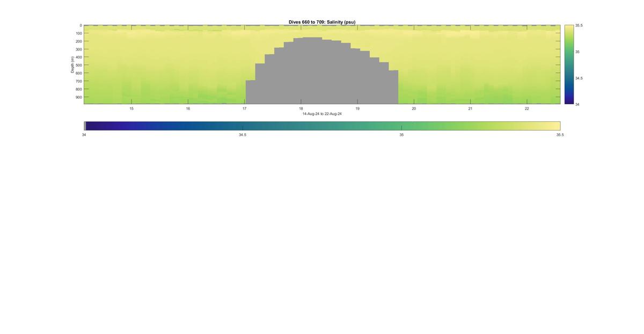The height and width of the screenshot is (334, 644).
Task: Click the date tick label "18"
Action: (301, 108)
